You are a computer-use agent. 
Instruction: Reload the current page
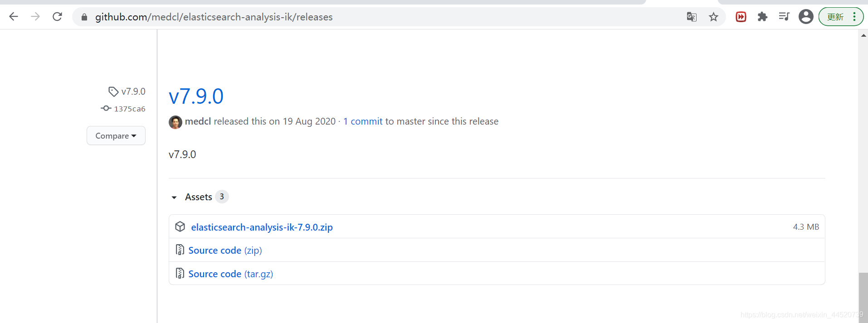[x=57, y=17]
